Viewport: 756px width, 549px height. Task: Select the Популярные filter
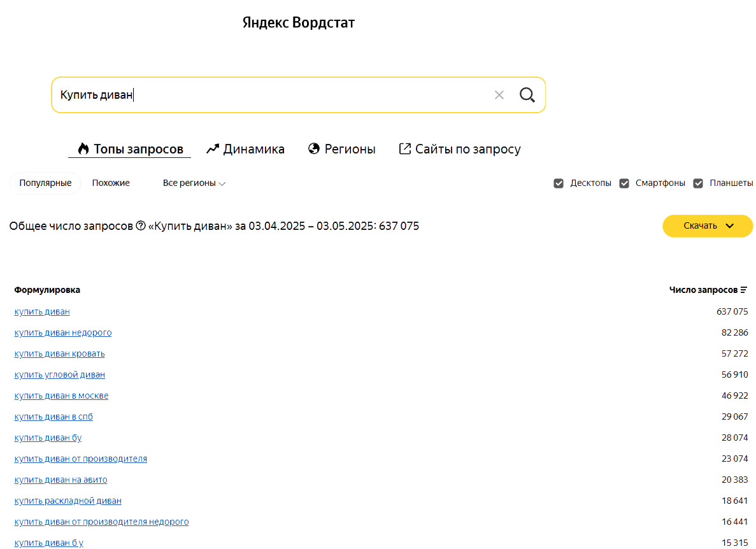click(x=45, y=183)
